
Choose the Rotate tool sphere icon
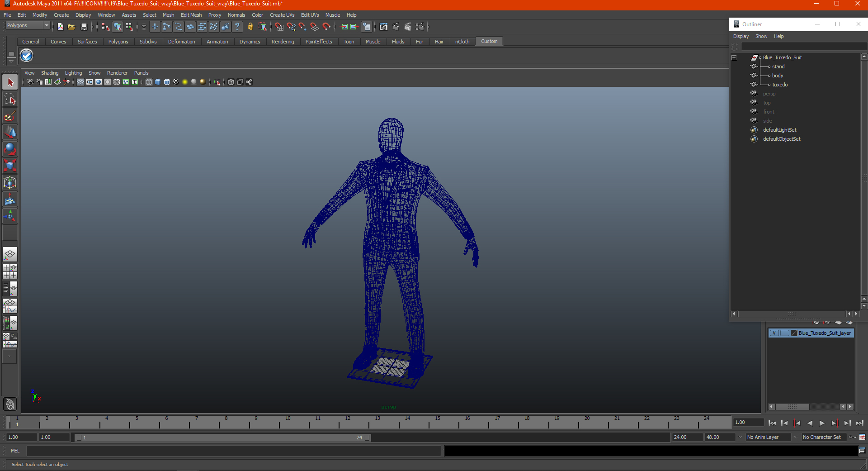[x=10, y=149]
